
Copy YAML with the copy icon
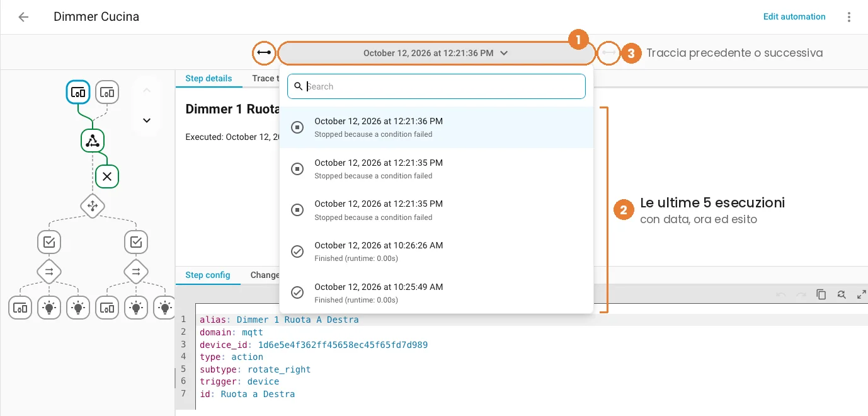[821, 294]
